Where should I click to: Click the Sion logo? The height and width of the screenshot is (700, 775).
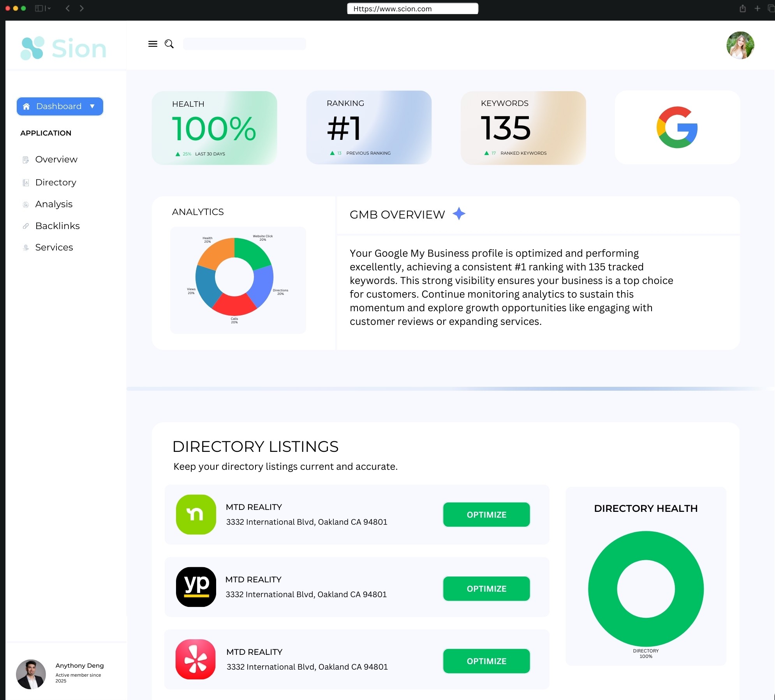(63, 48)
